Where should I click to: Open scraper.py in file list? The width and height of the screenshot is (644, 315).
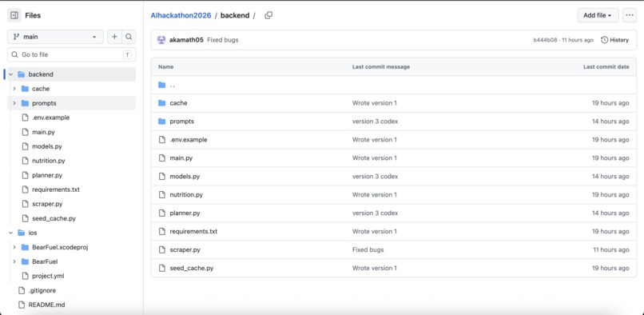pyautogui.click(x=185, y=250)
